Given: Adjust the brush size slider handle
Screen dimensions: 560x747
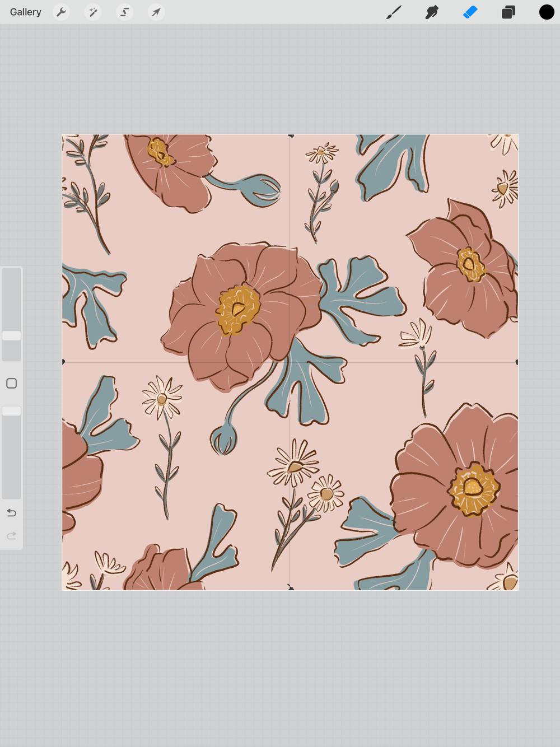Looking at the screenshot, I should 12,335.
